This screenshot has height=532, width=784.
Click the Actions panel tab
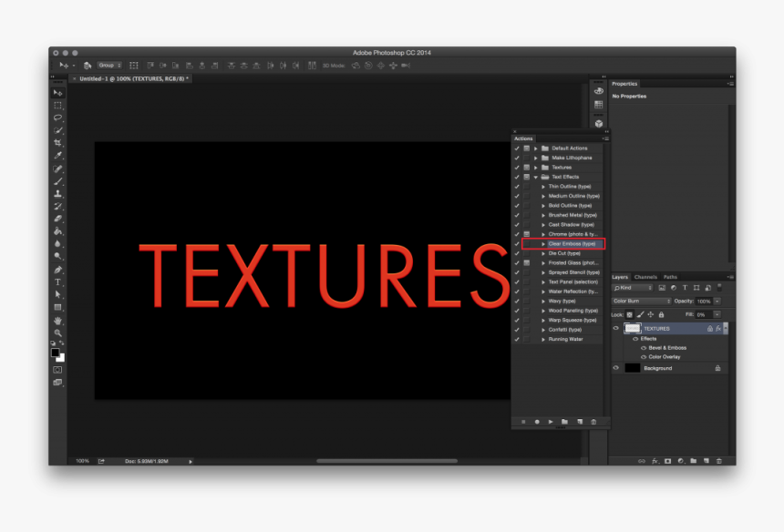pos(523,138)
